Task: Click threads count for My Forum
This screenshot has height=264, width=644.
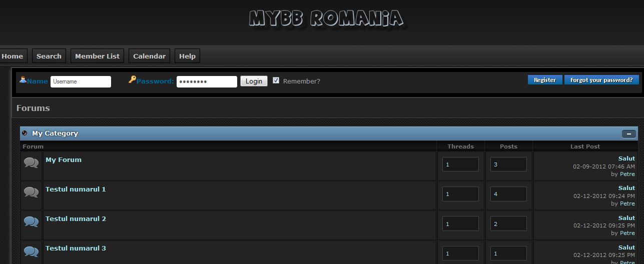Action: pyautogui.click(x=460, y=164)
